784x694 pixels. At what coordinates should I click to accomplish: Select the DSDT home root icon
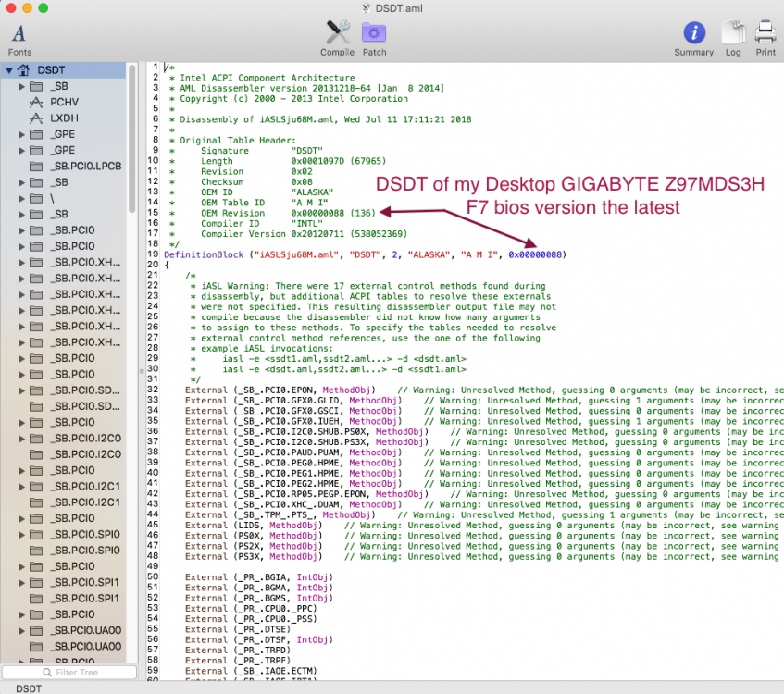click(x=23, y=70)
